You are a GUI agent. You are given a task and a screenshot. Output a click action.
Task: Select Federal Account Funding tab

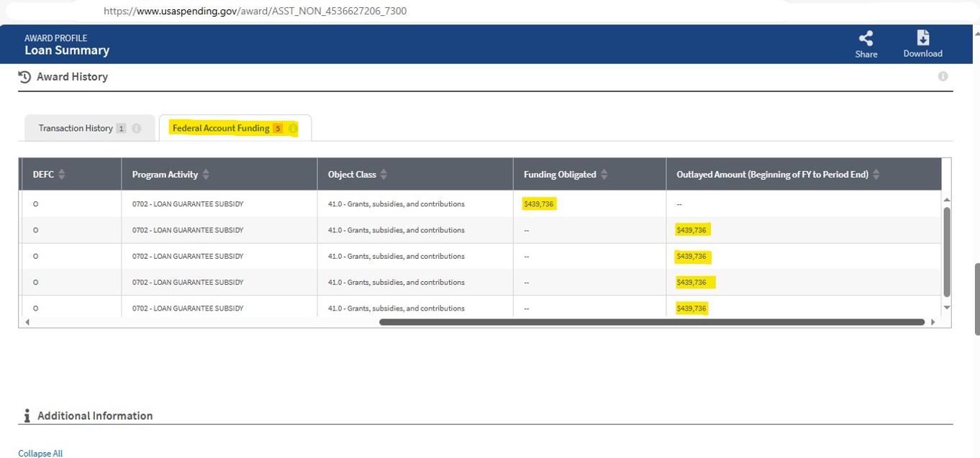click(235, 128)
